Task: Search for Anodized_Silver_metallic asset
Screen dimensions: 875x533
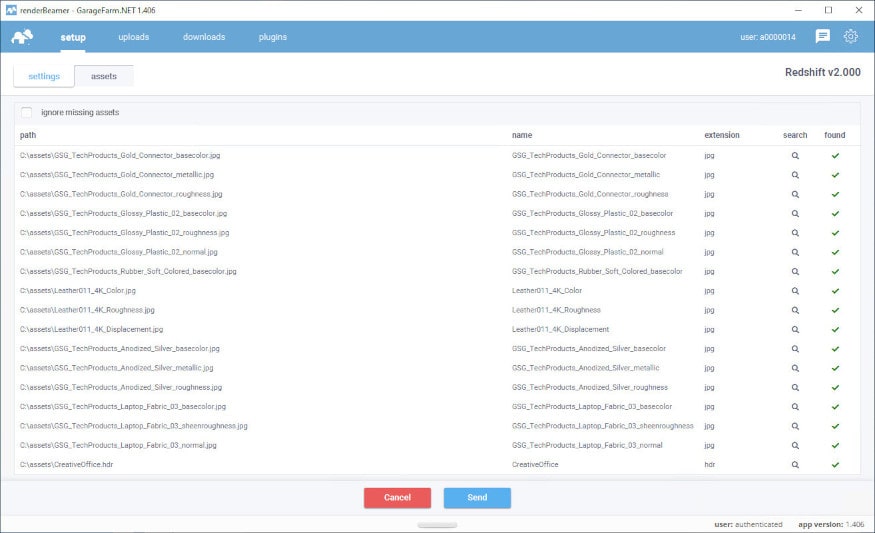Action: [x=795, y=368]
